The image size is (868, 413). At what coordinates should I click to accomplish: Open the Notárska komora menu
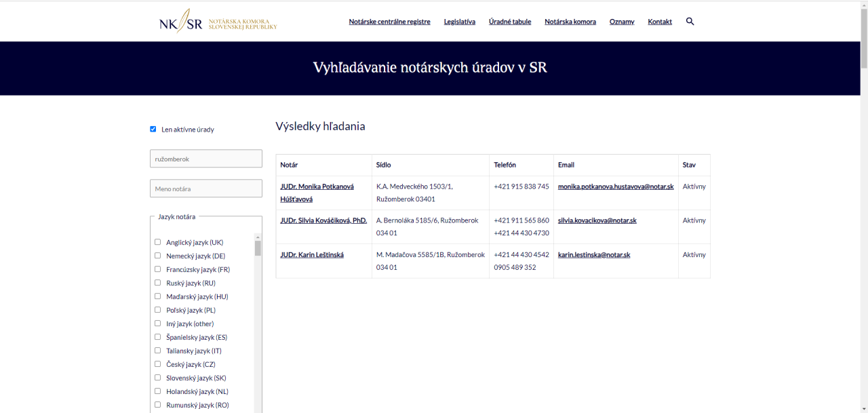(570, 22)
